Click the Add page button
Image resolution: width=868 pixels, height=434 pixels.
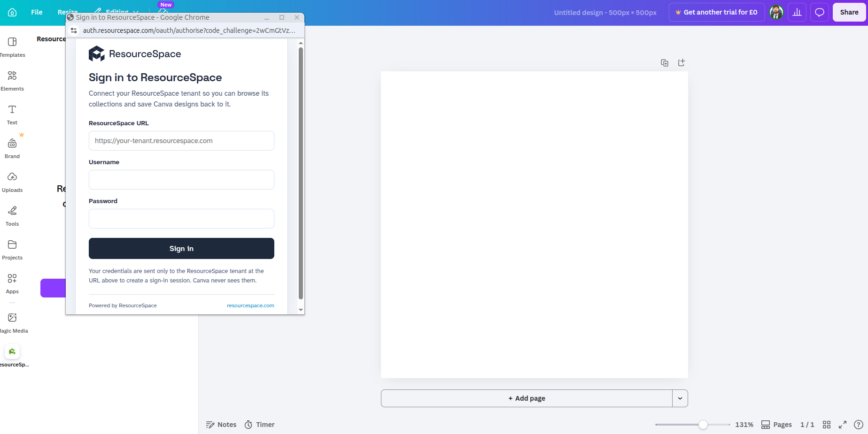click(x=527, y=398)
